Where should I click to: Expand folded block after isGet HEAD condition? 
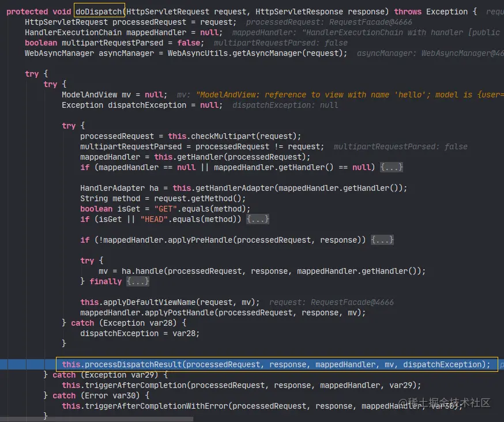pos(257,219)
